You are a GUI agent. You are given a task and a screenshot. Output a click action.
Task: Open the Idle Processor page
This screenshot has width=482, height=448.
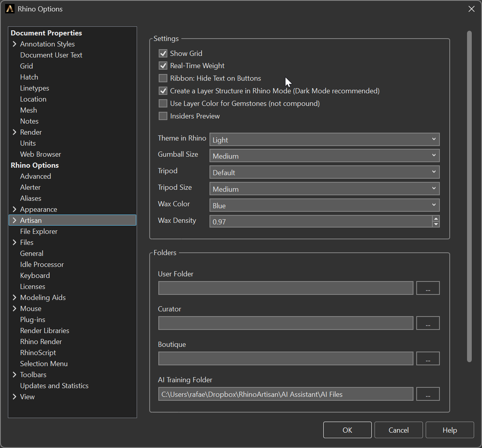point(42,265)
